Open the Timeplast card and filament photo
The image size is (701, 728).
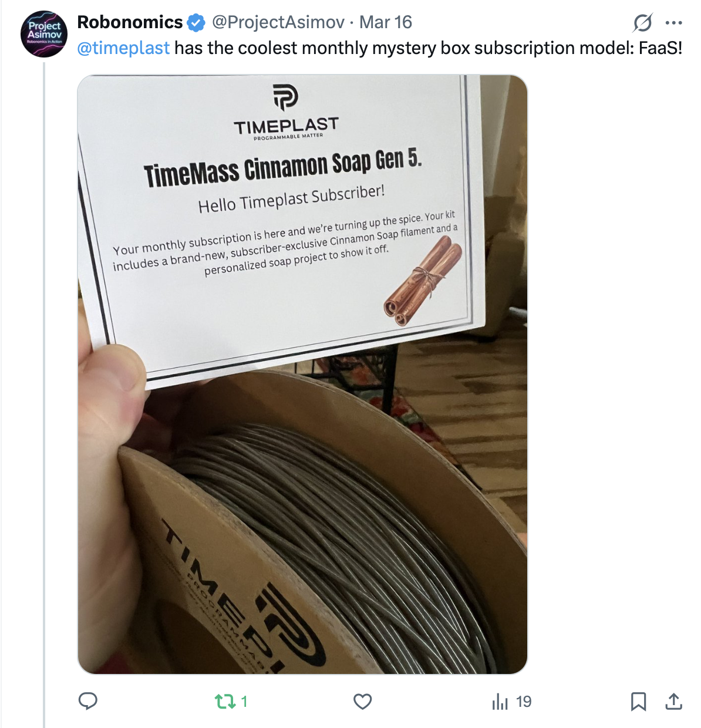(302, 375)
